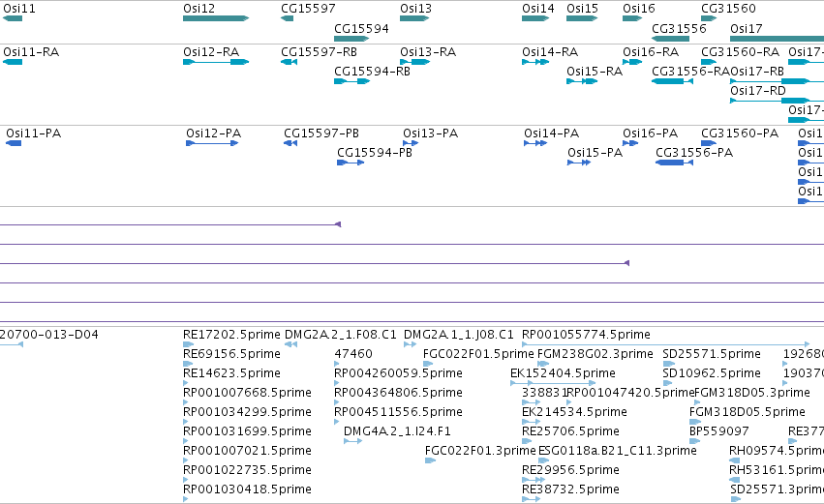
Task: Click the CG15594-RB transcript feature
Action: [x=352, y=81]
